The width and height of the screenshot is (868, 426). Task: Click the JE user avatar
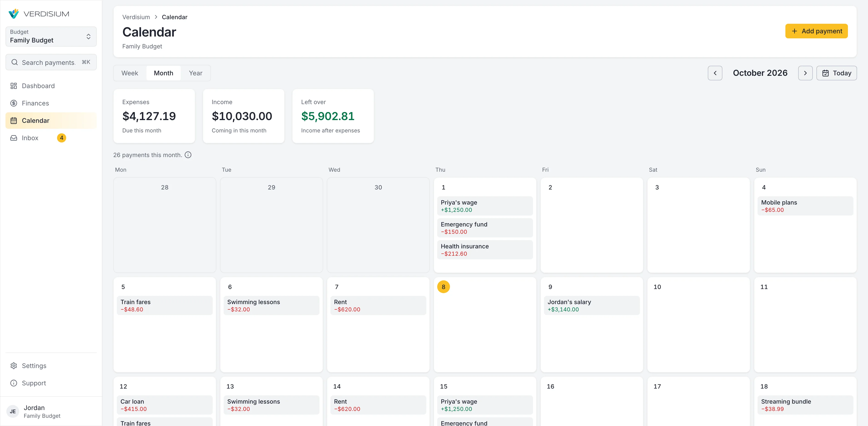(13, 412)
